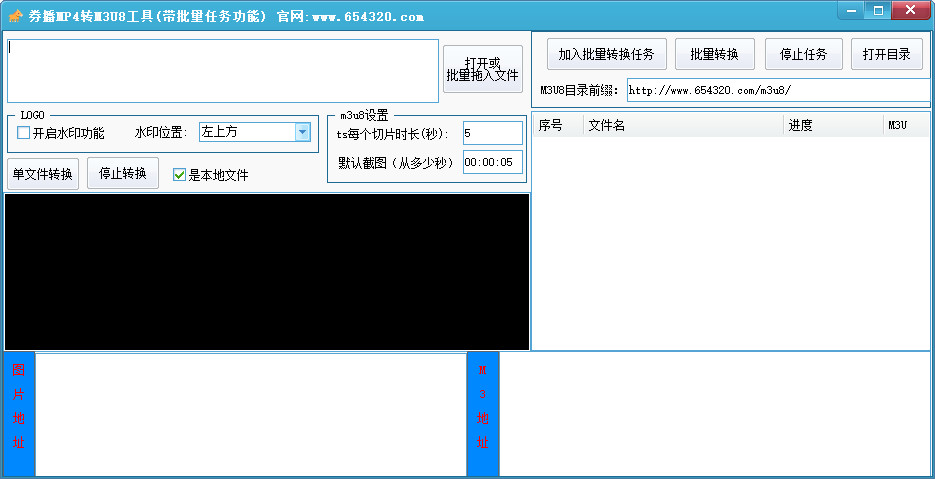Click 停止转换 button
This screenshot has width=935, height=479.
click(x=123, y=173)
